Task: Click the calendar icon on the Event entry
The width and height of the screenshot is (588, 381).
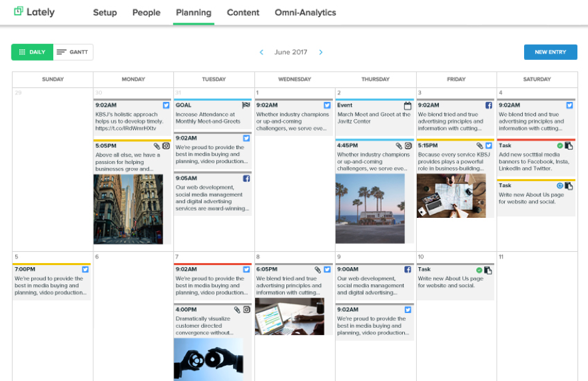Action: coord(408,105)
